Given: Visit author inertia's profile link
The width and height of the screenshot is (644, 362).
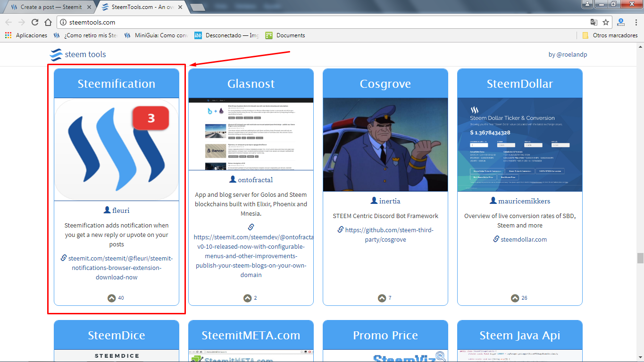Looking at the screenshot, I should (390, 201).
